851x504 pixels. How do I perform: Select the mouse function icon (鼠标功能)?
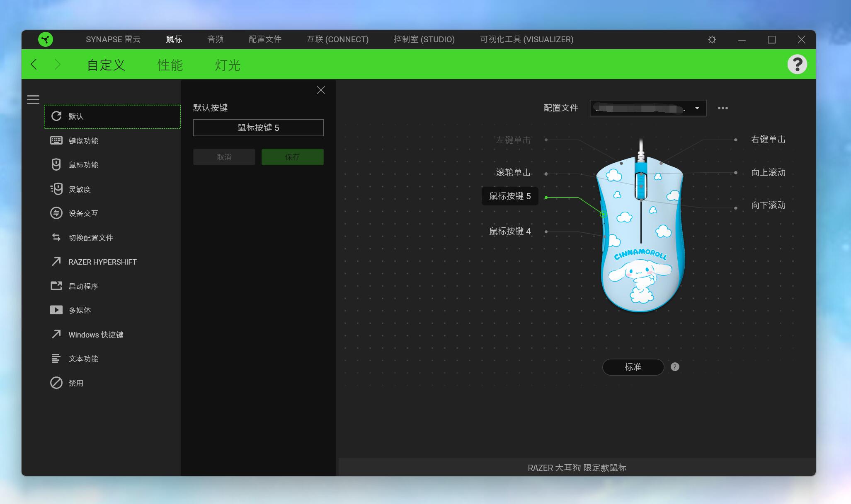[x=56, y=165]
